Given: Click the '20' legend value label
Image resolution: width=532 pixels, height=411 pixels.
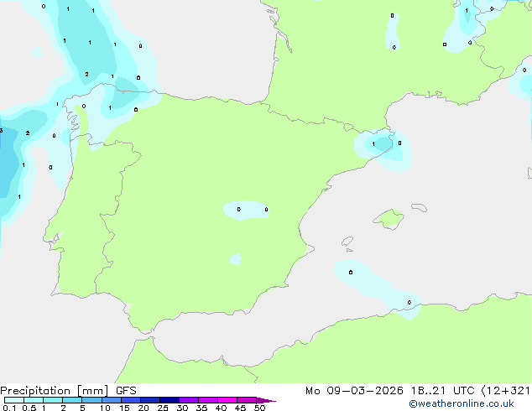Looking at the screenshot, I should [143, 408].
